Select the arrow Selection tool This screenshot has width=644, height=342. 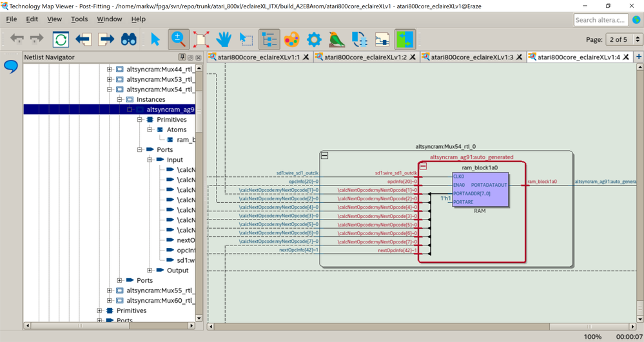(155, 39)
